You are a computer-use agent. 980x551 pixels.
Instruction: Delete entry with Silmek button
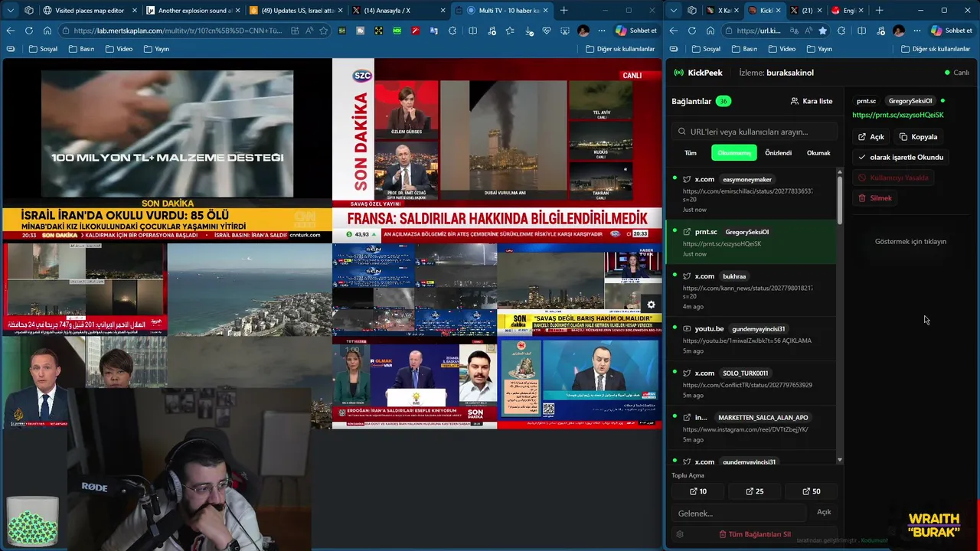pyautogui.click(x=875, y=198)
